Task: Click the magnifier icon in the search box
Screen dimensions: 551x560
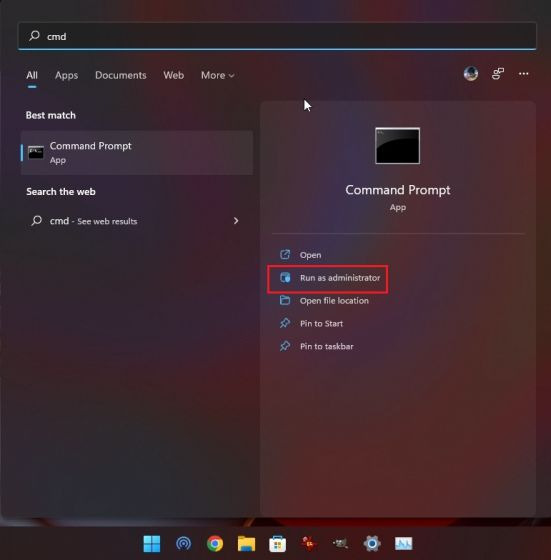Action: [34, 36]
